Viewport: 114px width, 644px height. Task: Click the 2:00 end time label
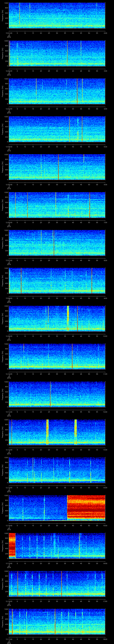(105, 33)
